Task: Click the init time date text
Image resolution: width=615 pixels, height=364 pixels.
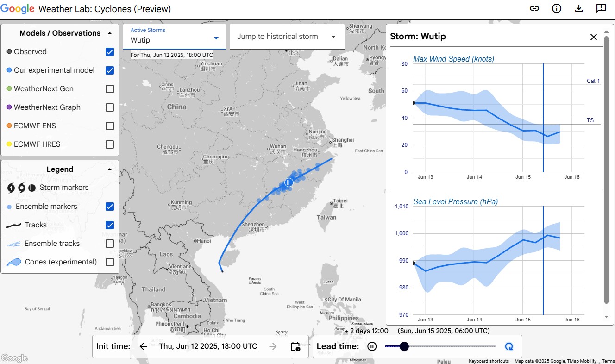Action: (x=208, y=346)
